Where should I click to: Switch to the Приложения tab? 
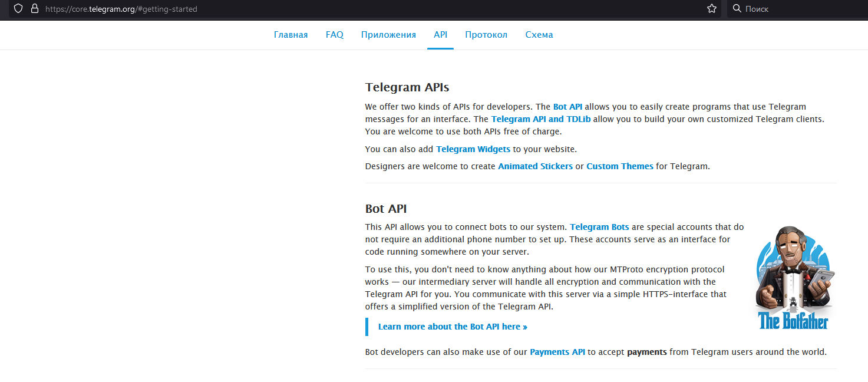pyautogui.click(x=388, y=35)
